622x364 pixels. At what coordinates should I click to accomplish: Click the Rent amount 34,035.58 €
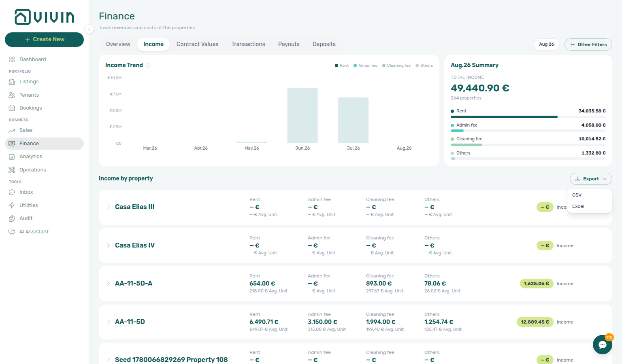592,111
